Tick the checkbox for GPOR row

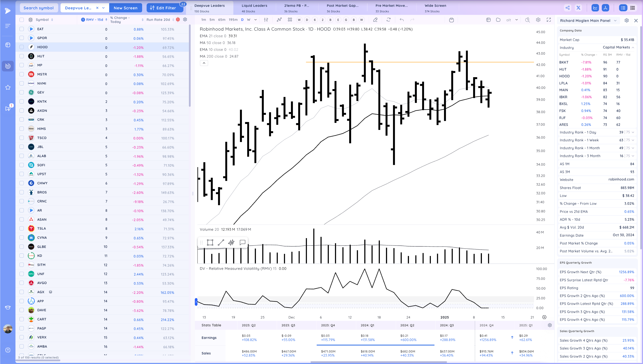[x=22, y=38]
